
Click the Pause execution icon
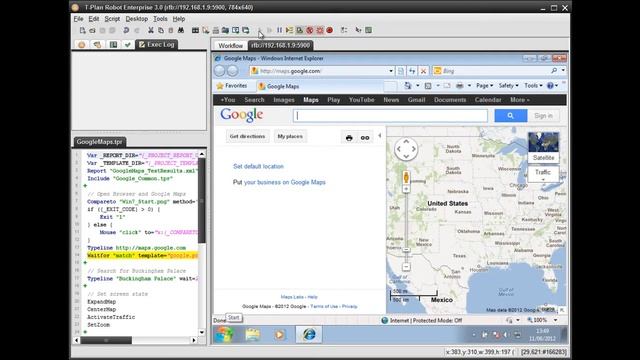click(279, 30)
